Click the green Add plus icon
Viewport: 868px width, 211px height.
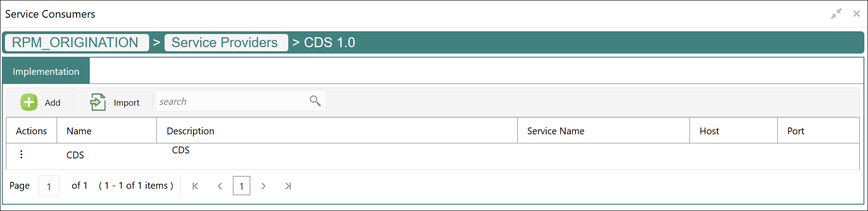[x=29, y=102]
